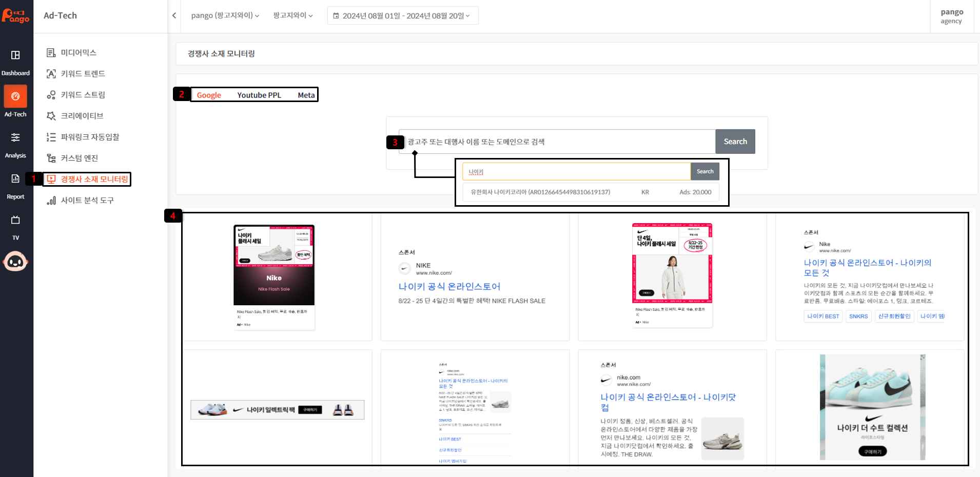
Task: Click 나이키 공식 온라인스토어 NIKE ad link
Action: 449,286
